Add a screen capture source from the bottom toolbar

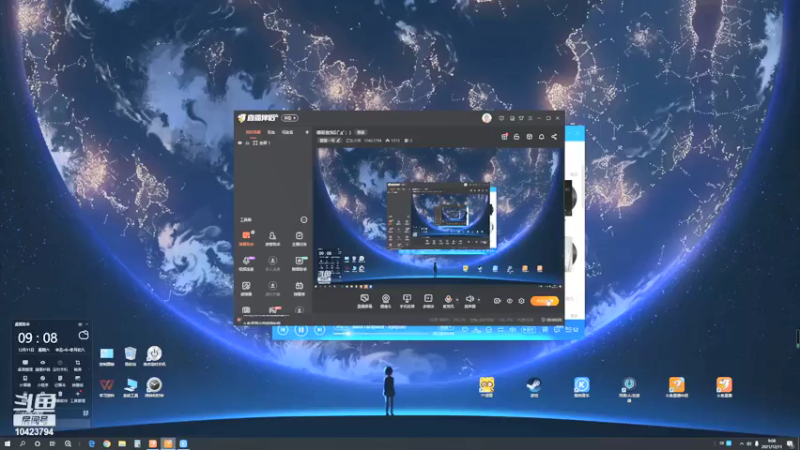(364, 301)
